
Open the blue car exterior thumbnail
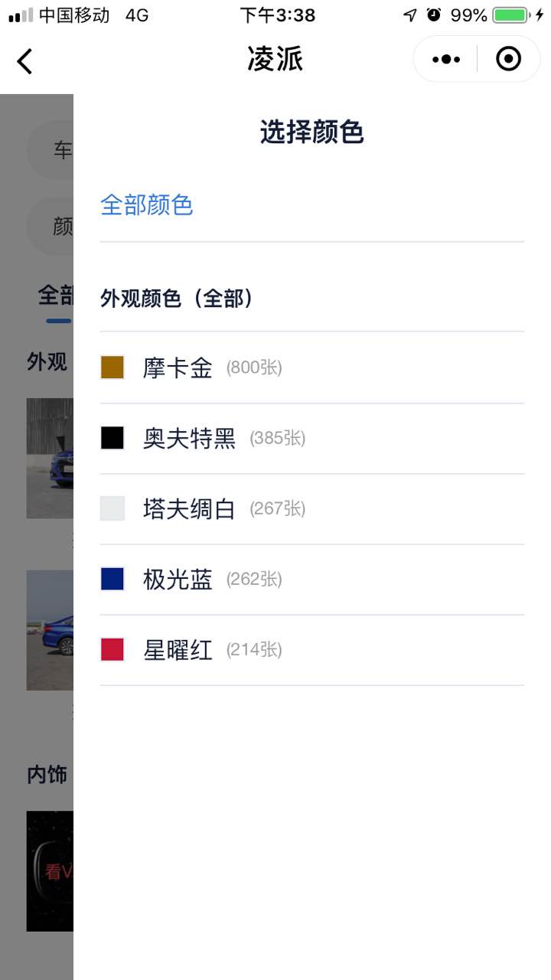click(x=50, y=458)
